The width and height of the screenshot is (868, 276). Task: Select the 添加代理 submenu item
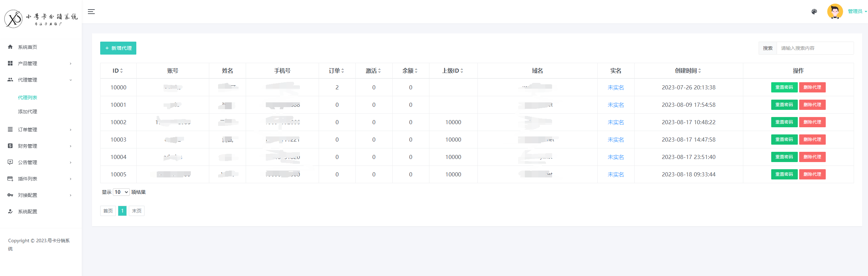[28, 112]
